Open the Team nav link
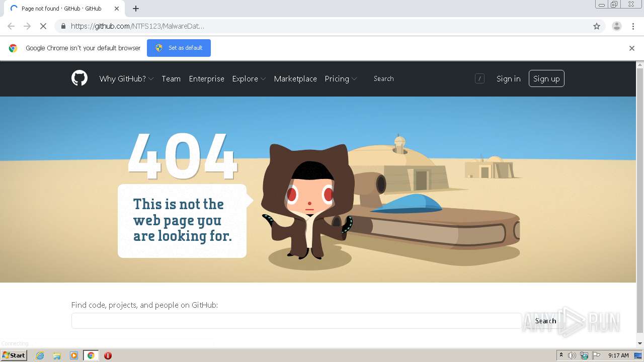This screenshot has width=644, height=362. 171,78
